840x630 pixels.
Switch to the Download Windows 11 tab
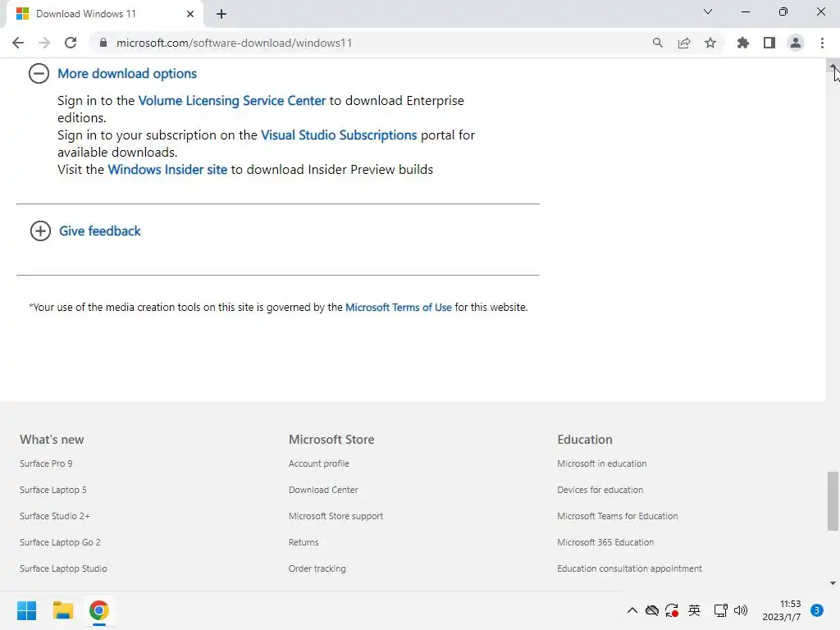98,14
